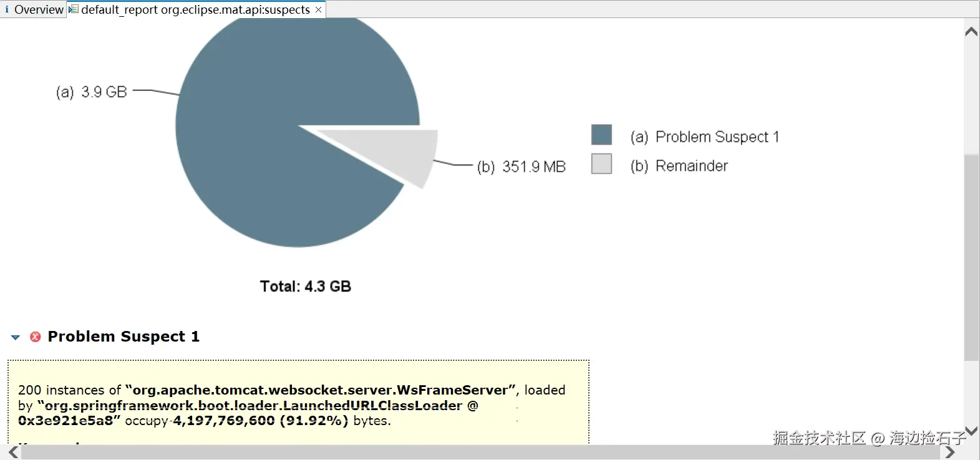Click the right arrow of the horizontal scrollbar
Viewport: 980px width, 460px height.
pyautogui.click(x=950, y=453)
